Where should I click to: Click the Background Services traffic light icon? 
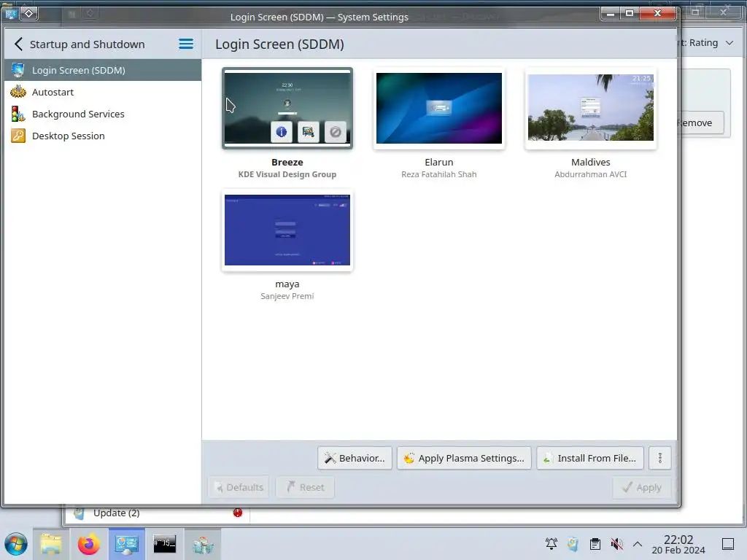pos(18,114)
